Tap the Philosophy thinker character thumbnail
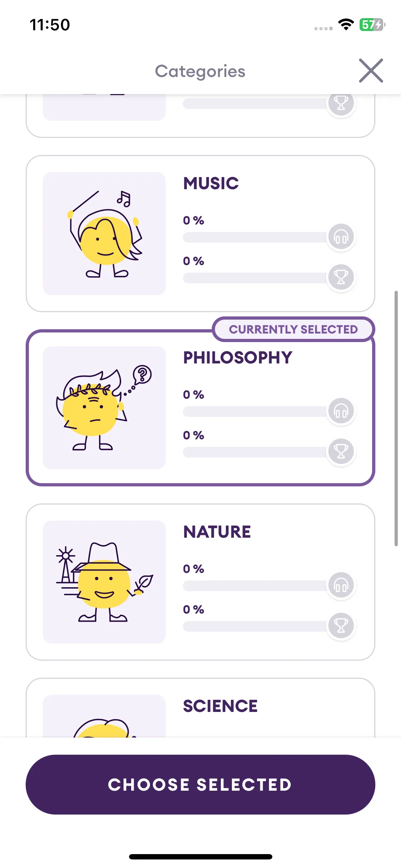This screenshot has height=868, width=401. 104,408
